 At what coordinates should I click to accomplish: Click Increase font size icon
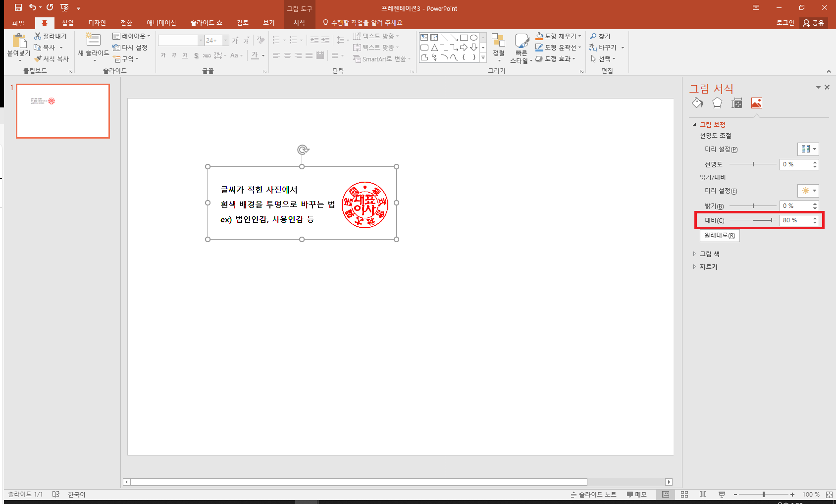[235, 41]
